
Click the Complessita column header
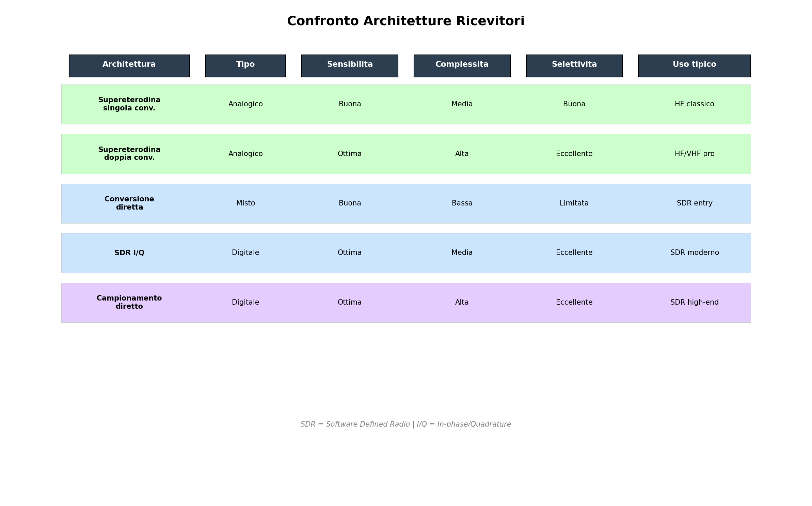click(462, 65)
